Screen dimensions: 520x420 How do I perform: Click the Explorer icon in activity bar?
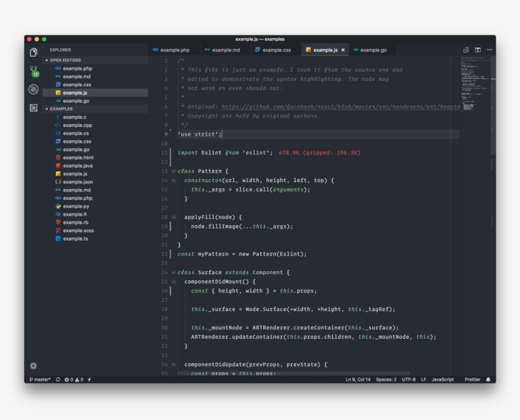34,53
